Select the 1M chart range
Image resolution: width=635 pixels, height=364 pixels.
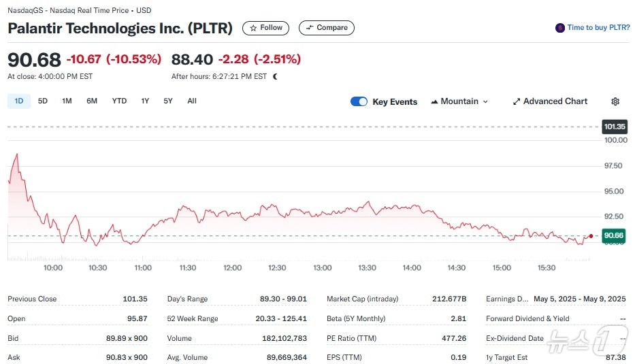(67, 101)
